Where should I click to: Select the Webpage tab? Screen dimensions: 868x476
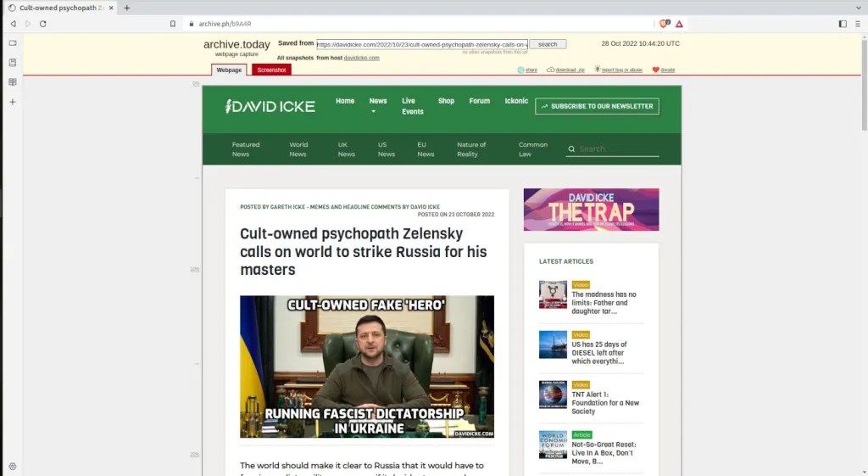point(229,70)
